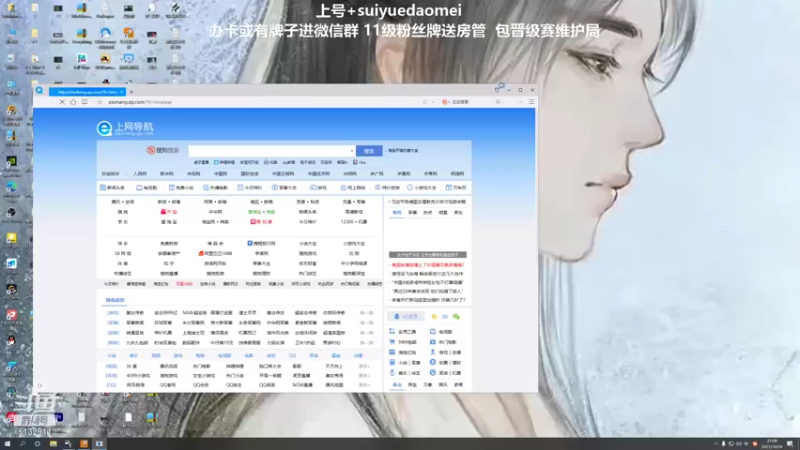
Task: Open the three-dot more options icon
Action: pos(520,102)
